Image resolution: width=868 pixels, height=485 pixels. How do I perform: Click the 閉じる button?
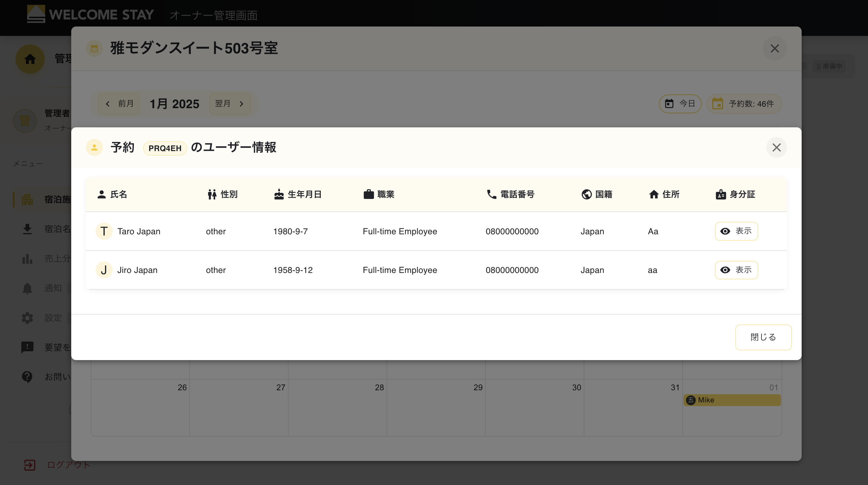pyautogui.click(x=763, y=337)
